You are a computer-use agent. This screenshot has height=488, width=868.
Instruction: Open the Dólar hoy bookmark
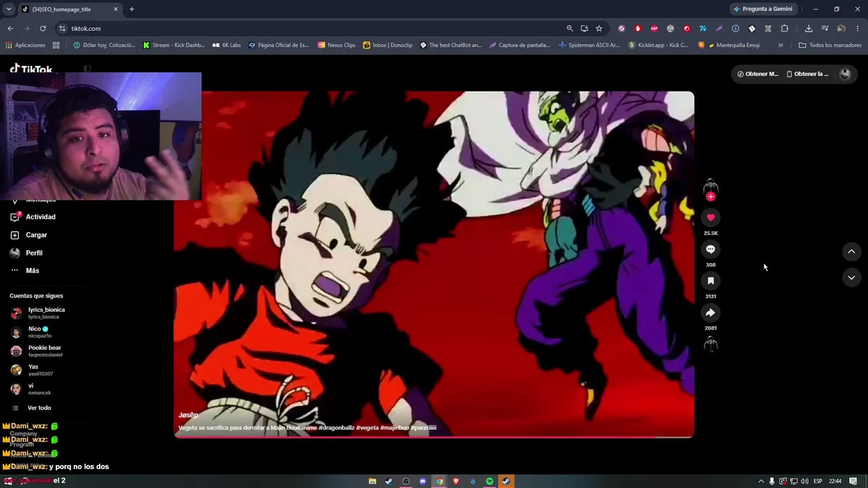tap(104, 45)
